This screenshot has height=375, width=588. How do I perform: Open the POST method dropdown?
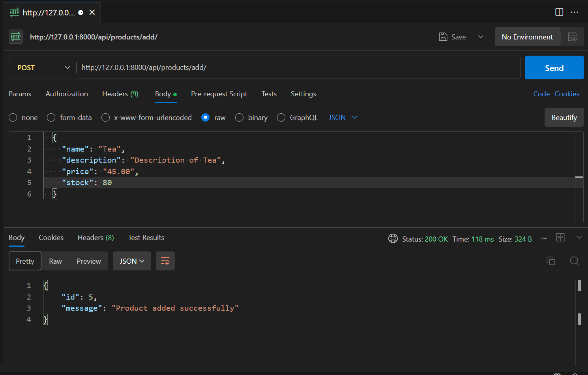43,67
